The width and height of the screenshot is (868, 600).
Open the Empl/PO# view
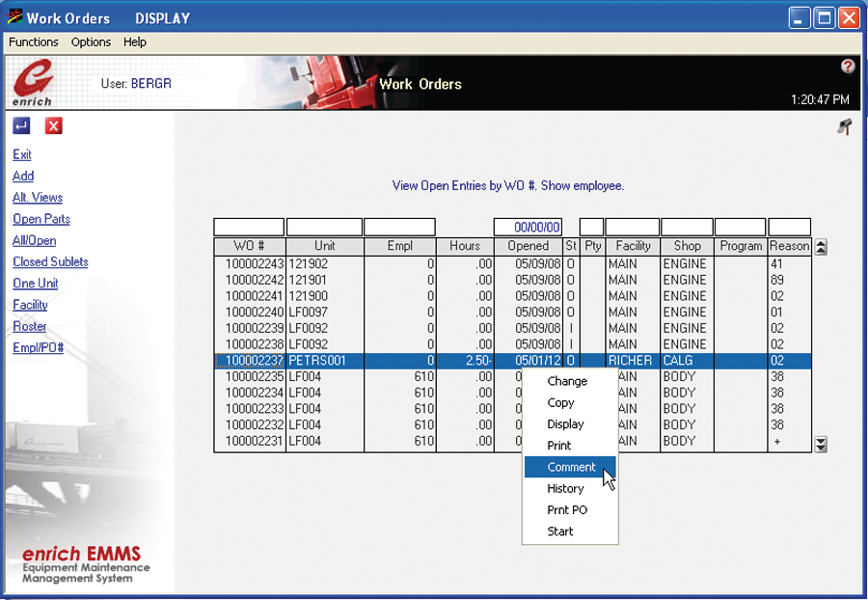(40, 347)
